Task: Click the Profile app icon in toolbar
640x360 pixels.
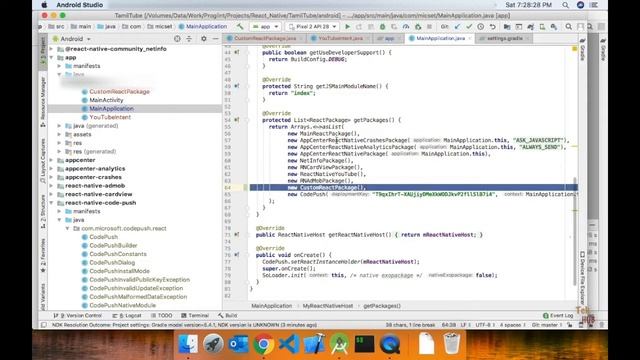Action: click(x=406, y=27)
